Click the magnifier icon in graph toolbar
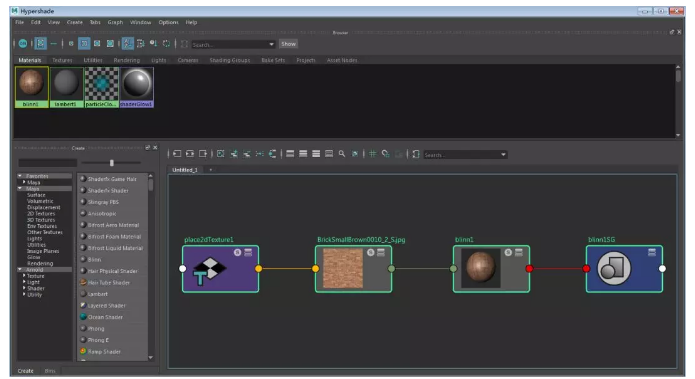Viewport: 695px width, 379px height. tap(342, 154)
